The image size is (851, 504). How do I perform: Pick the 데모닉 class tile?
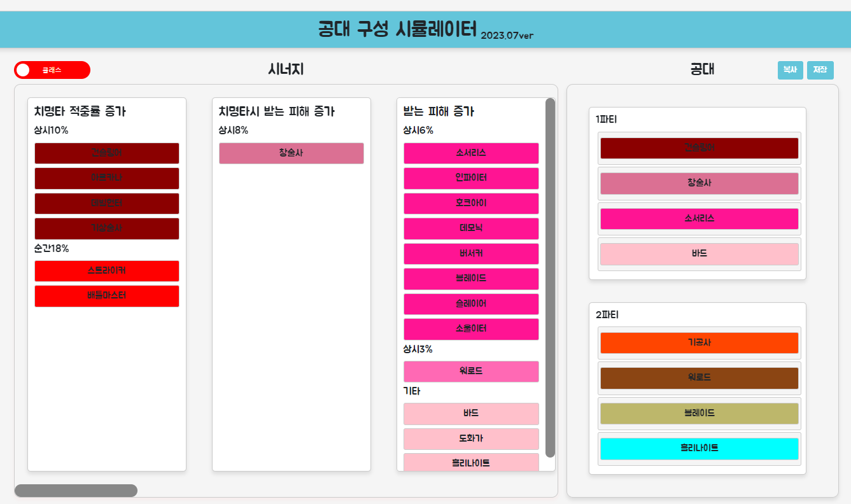point(471,228)
